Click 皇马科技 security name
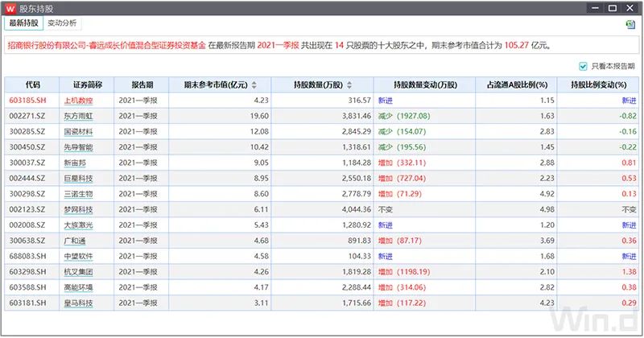The width and height of the screenshot is (644, 338). point(78,303)
